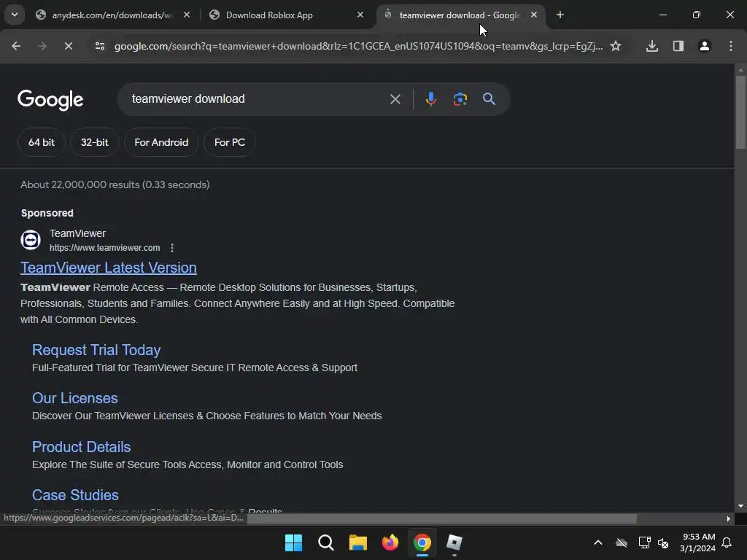Open the Case Studies sitelink
The image size is (747, 560).
click(x=75, y=495)
